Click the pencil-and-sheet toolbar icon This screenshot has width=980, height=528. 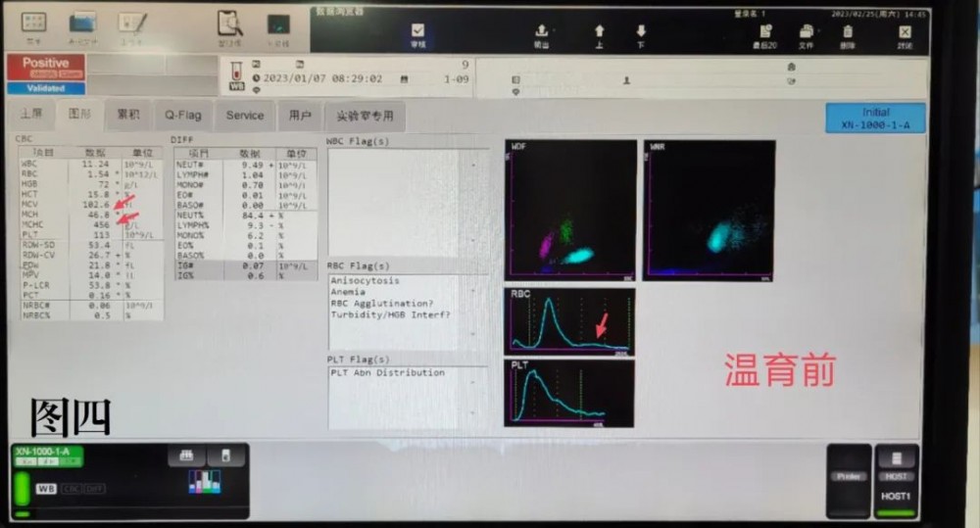pos(132,24)
